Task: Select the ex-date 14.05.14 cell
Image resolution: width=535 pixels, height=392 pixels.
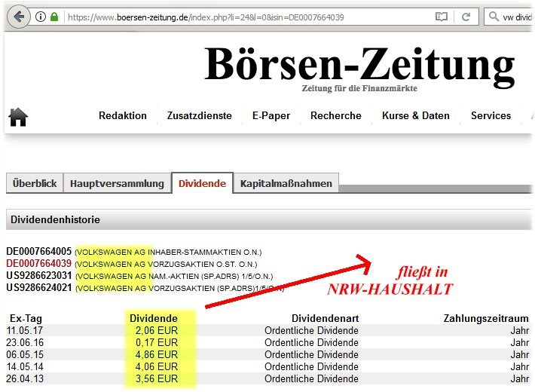Action: pos(25,366)
